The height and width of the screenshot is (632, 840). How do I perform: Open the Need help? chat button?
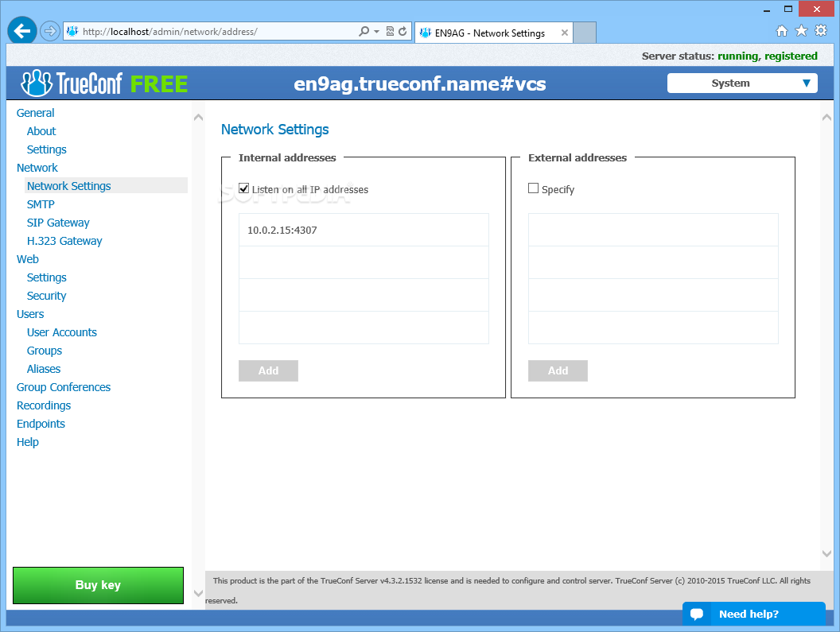754,614
